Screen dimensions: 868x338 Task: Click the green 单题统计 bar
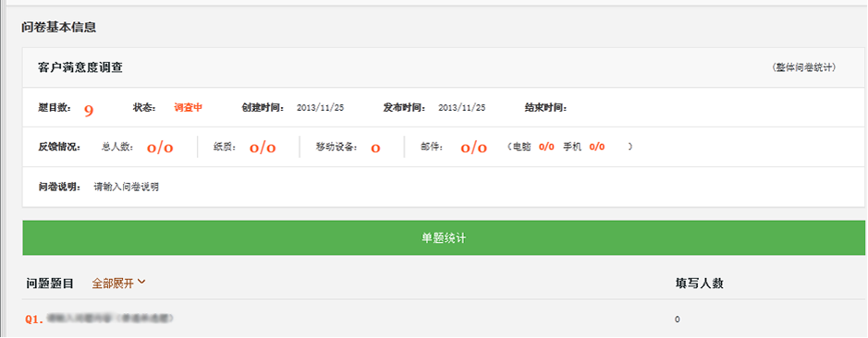click(444, 238)
